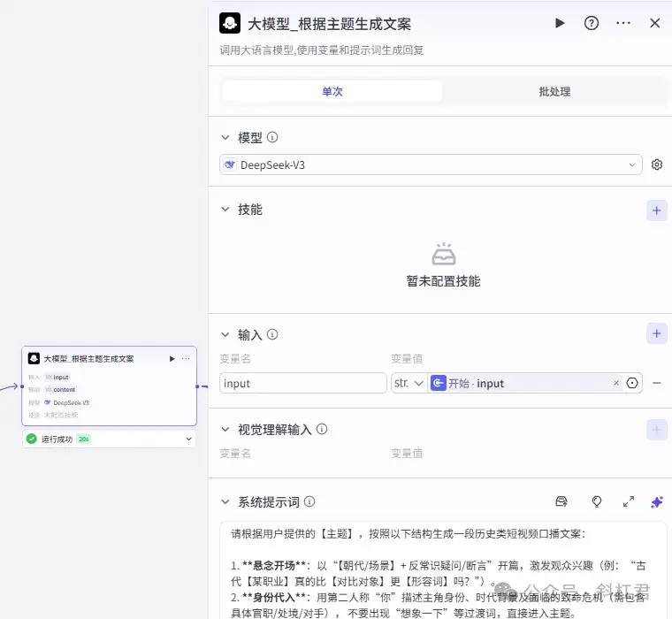This screenshot has height=619, width=672.
Task: Add an input variable with plus button
Action: (x=656, y=333)
